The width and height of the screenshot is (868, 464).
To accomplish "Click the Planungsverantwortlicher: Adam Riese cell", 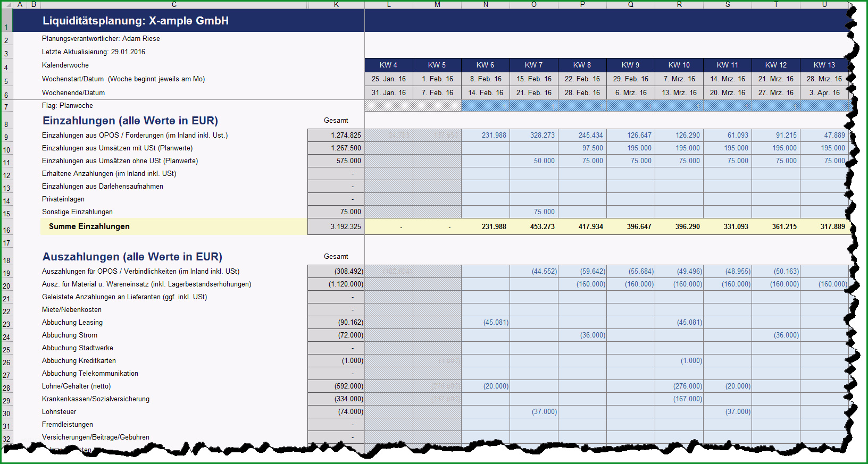I will point(101,38).
